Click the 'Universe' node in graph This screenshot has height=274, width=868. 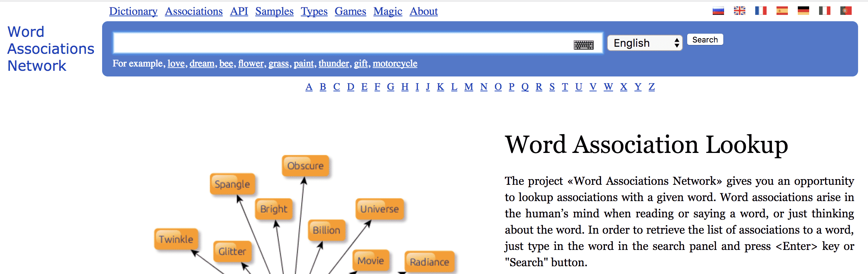coord(379,209)
